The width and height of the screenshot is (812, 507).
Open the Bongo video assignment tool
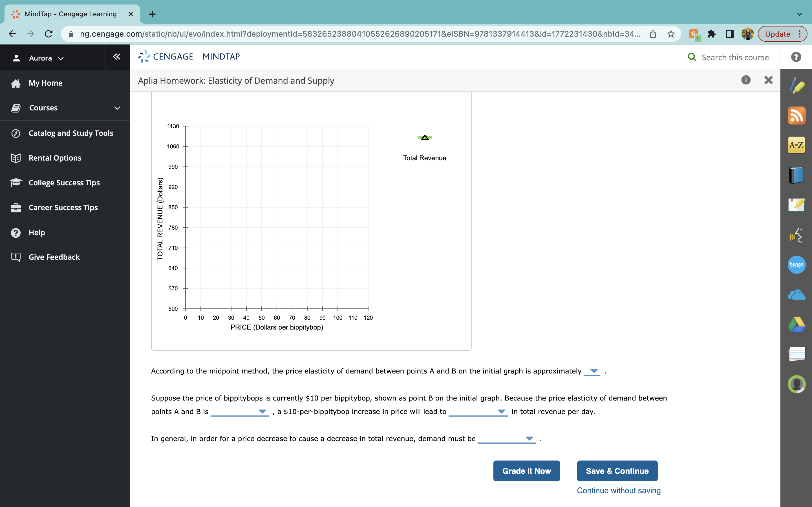tap(797, 264)
